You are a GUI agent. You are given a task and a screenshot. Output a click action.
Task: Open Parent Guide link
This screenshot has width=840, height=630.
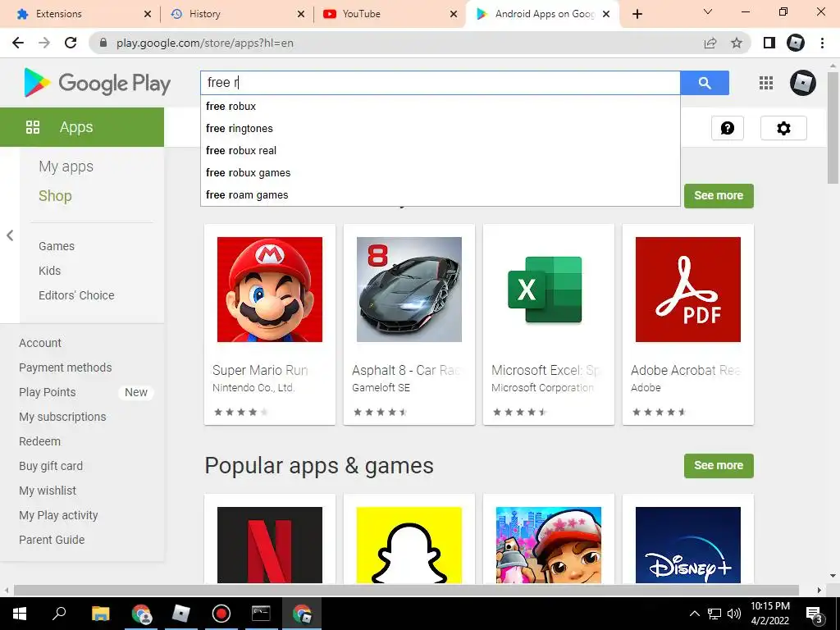pyautogui.click(x=52, y=541)
